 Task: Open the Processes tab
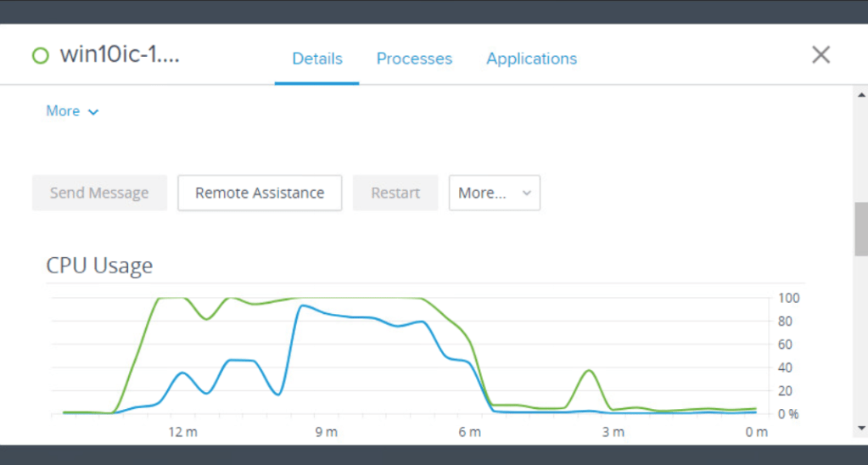click(x=414, y=59)
